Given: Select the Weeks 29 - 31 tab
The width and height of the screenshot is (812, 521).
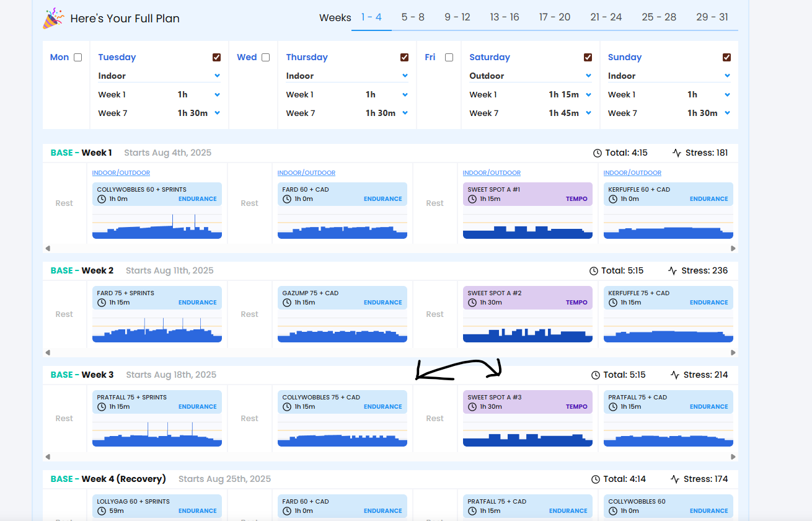Looking at the screenshot, I should [712, 17].
